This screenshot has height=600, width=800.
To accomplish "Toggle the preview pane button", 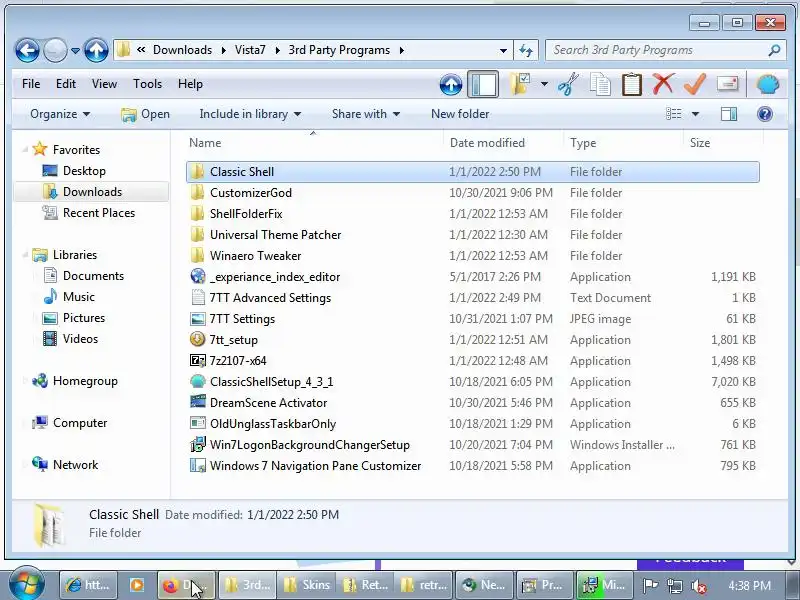I will 729,114.
